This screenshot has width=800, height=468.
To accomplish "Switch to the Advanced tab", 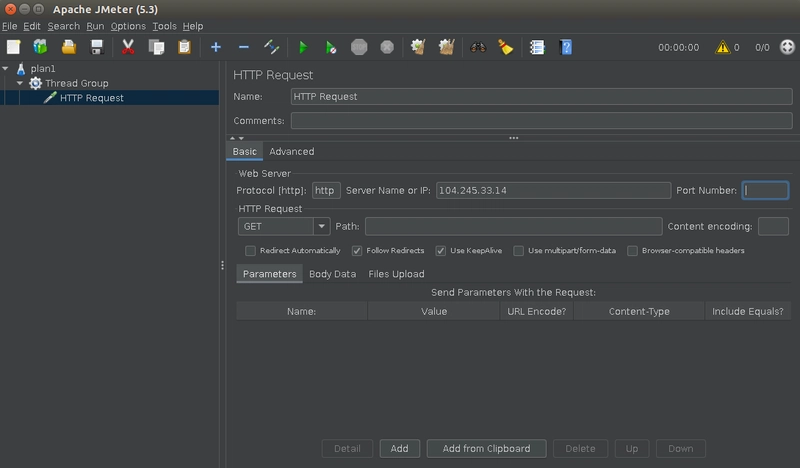I will tap(292, 152).
